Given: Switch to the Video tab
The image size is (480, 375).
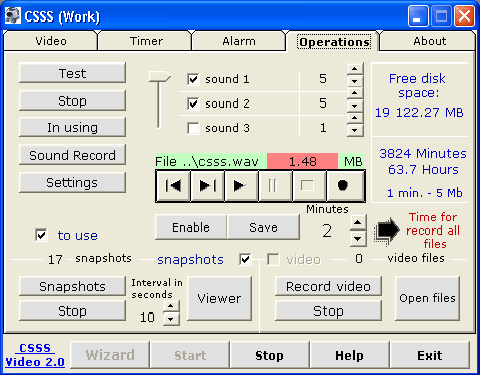Looking at the screenshot, I should point(51,41).
